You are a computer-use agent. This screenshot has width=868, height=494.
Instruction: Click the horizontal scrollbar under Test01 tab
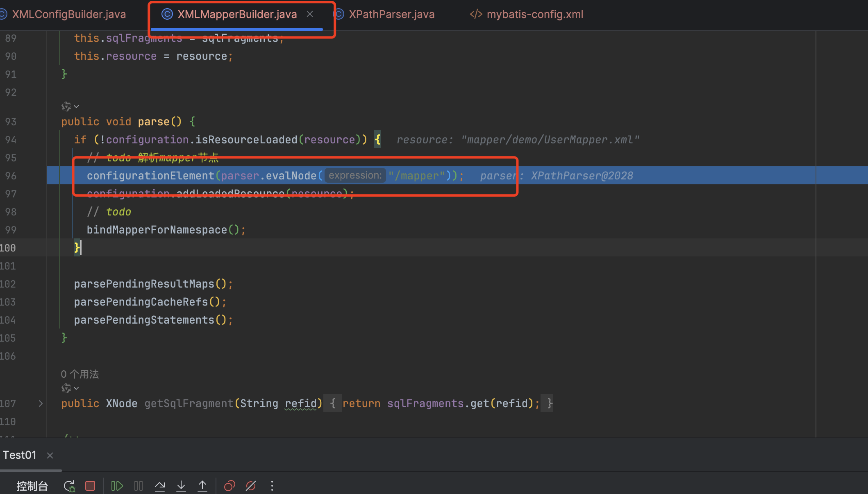click(x=31, y=470)
